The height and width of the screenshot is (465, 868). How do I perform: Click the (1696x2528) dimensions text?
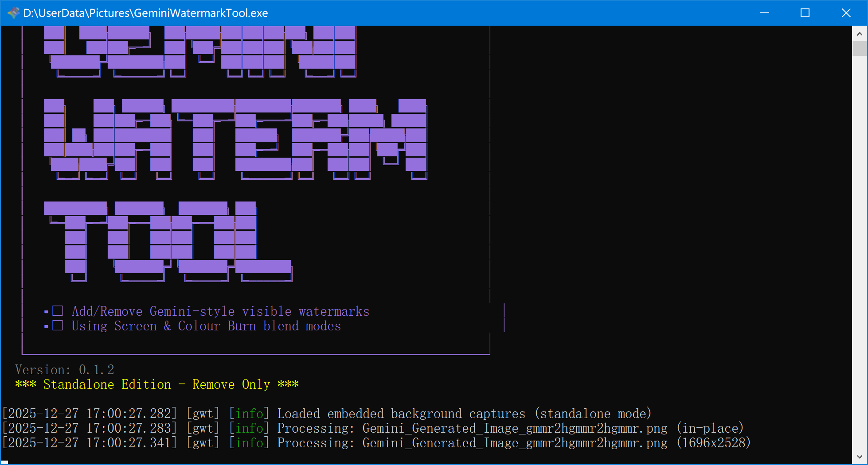pos(713,442)
